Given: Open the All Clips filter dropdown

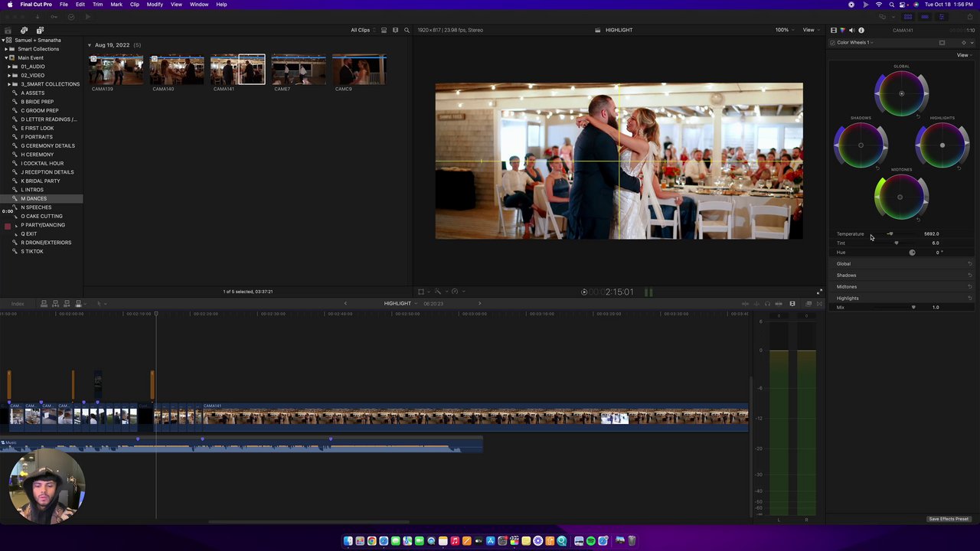Looking at the screenshot, I should point(362,30).
